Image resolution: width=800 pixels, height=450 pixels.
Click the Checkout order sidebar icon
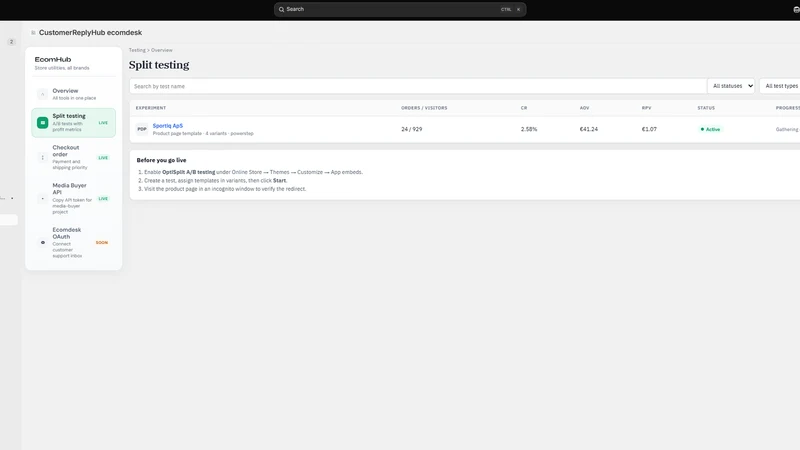pyautogui.click(x=42, y=158)
